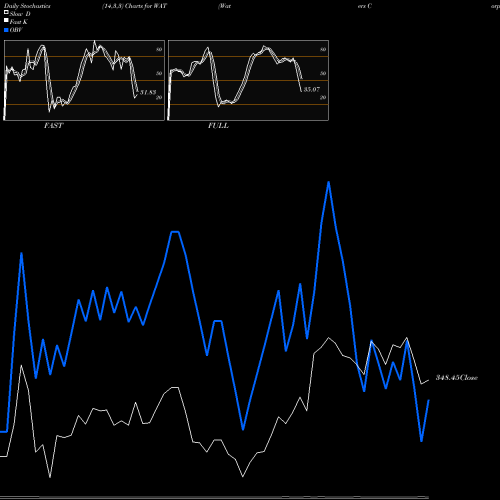The height and width of the screenshot is (500, 500).
Task: Select the "Slow D" legend label
Action: click(20, 14)
